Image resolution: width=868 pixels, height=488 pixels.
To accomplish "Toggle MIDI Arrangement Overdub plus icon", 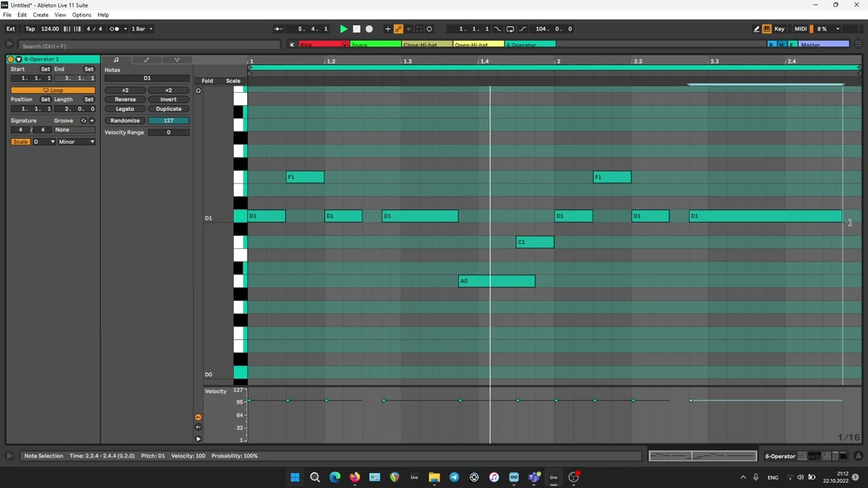I will click(388, 29).
